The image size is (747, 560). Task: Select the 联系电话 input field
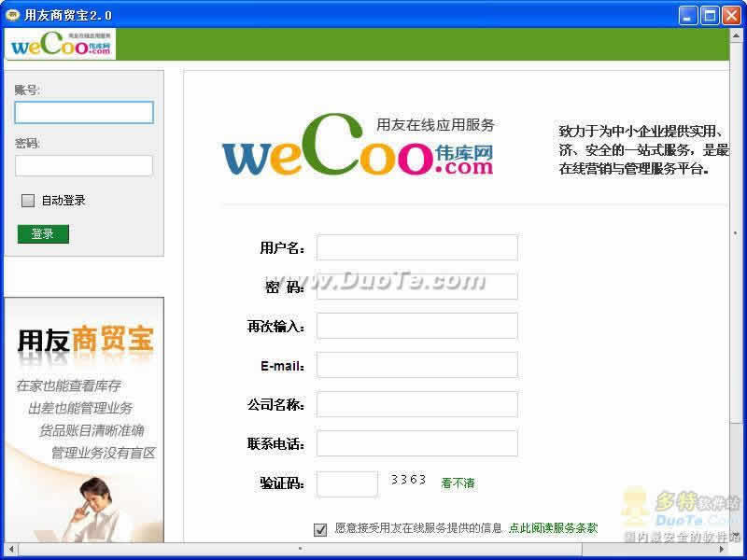pyautogui.click(x=416, y=443)
